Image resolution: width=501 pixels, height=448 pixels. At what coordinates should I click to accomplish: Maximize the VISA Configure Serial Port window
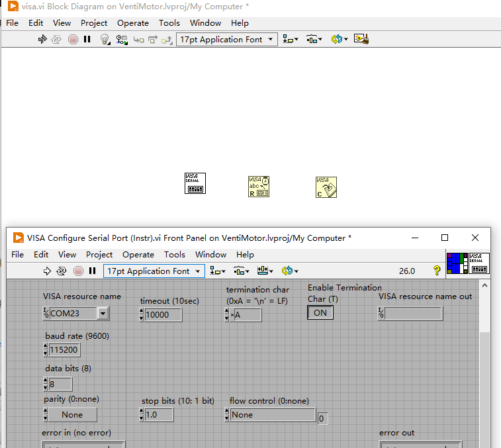click(x=445, y=238)
